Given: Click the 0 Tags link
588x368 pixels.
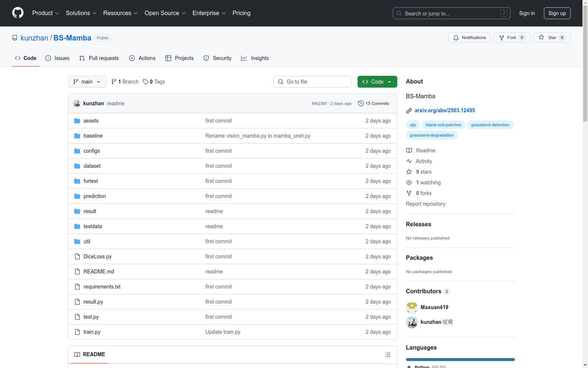Looking at the screenshot, I should pos(154,82).
